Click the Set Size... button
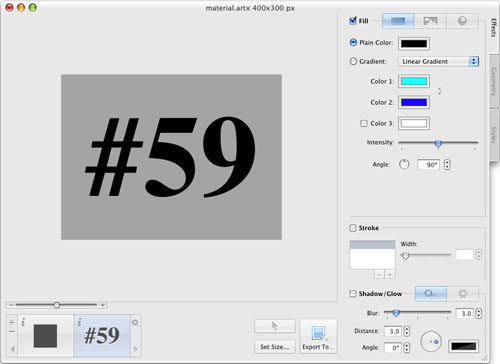 tap(275, 347)
